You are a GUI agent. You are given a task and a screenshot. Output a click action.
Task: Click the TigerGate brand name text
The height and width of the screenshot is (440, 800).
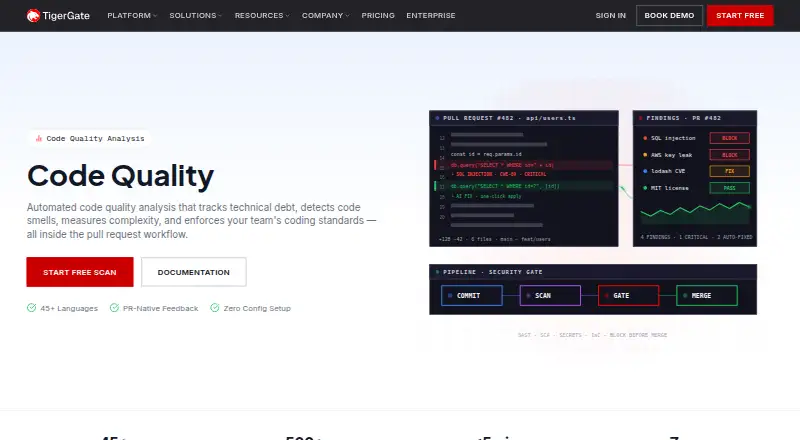point(66,16)
